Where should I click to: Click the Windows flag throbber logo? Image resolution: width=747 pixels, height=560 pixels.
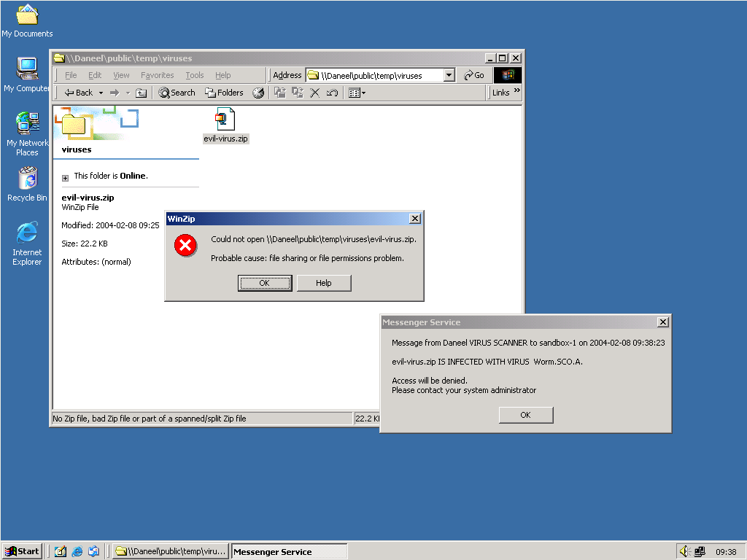coord(508,75)
